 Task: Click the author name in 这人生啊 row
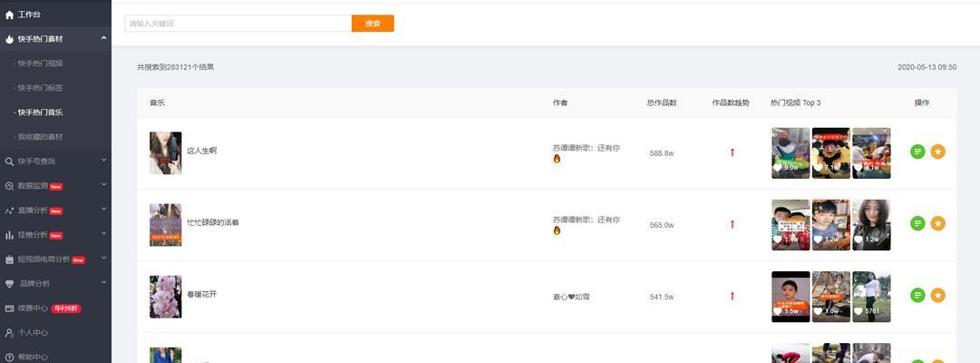pyautogui.click(x=587, y=153)
